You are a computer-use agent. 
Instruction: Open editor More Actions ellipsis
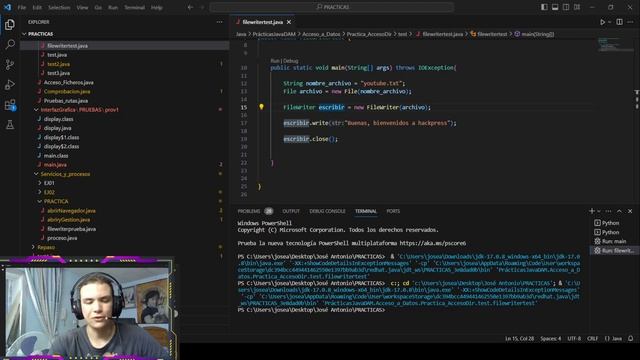coord(630,22)
